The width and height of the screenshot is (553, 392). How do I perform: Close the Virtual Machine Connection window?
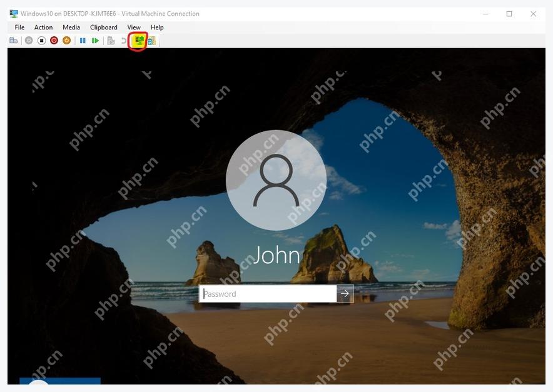[533, 14]
